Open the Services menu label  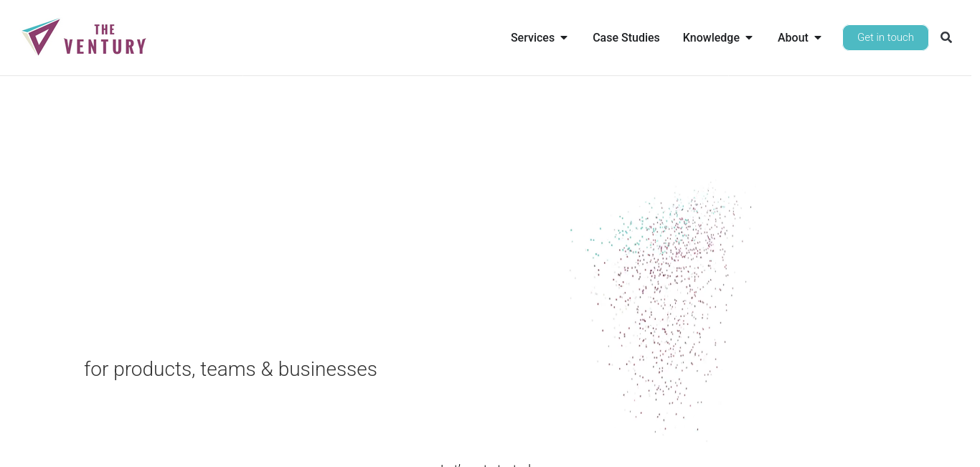(x=532, y=38)
